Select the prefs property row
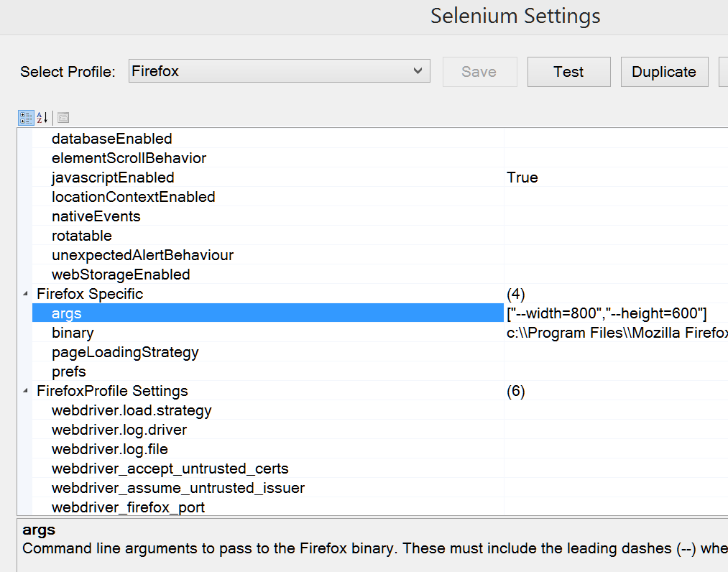The image size is (728, 572). (x=69, y=372)
